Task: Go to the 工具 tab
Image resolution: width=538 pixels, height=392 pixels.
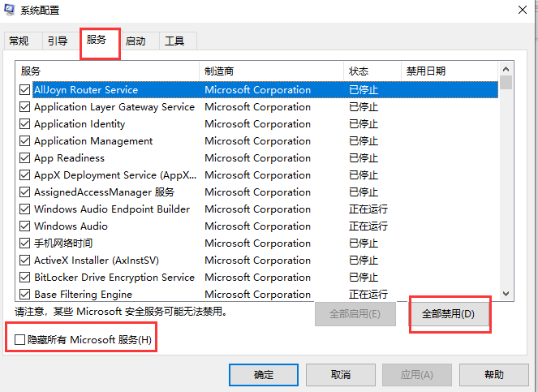Action: pos(174,41)
